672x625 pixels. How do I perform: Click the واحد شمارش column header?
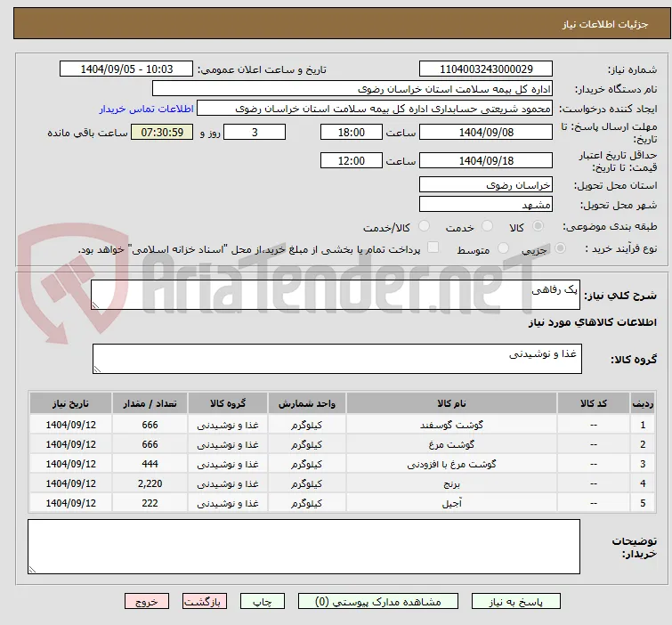(x=307, y=403)
